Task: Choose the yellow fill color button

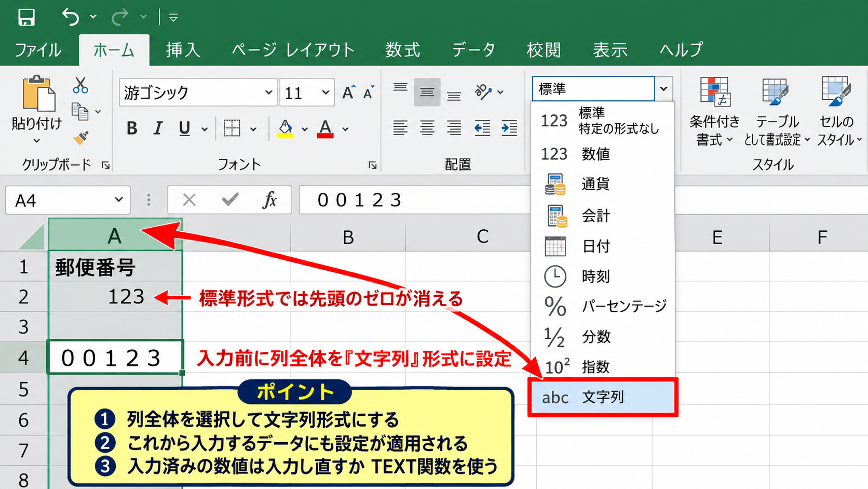Action: [x=285, y=128]
